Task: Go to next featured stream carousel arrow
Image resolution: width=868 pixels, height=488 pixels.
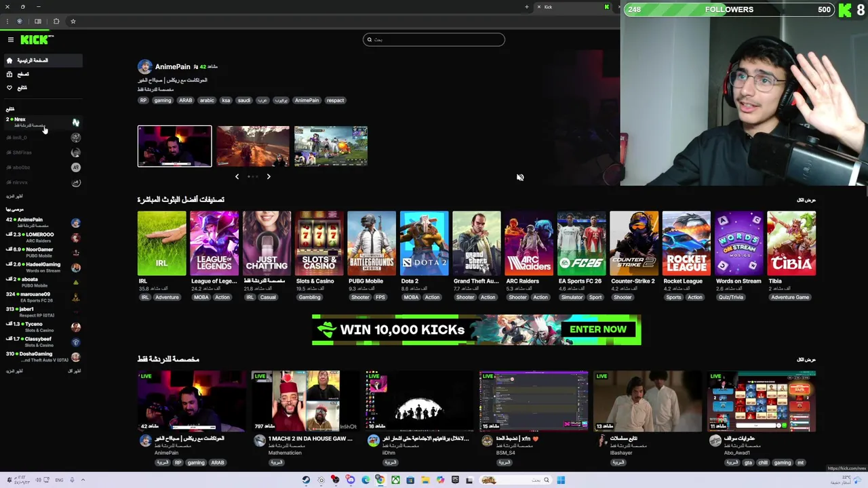Action: (269, 176)
